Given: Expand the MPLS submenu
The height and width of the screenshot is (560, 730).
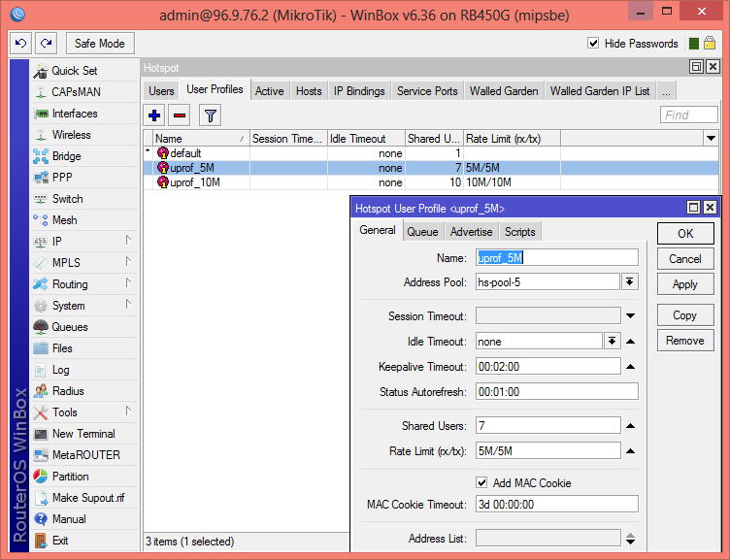Looking at the screenshot, I should (128, 262).
